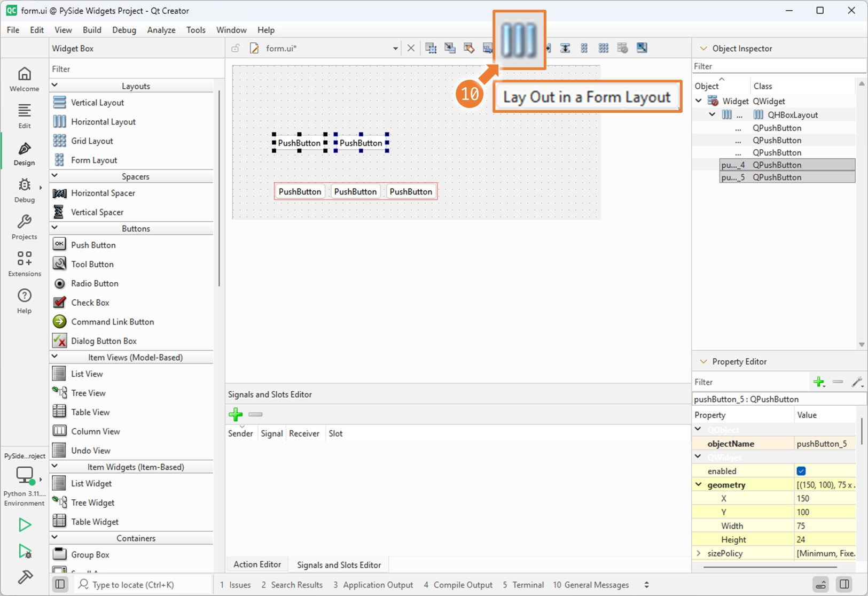Screen dimensions: 868x596
Task: Switch to Action Editor tab
Action: pos(257,564)
